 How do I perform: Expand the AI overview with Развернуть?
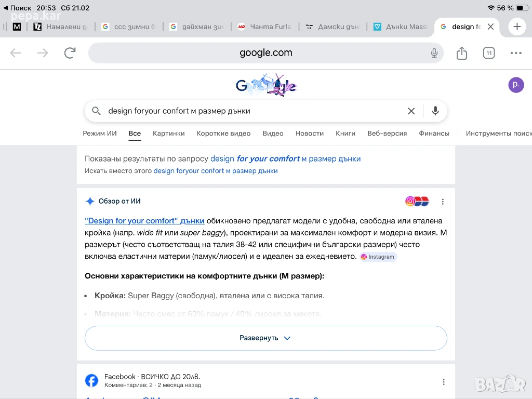tap(265, 338)
